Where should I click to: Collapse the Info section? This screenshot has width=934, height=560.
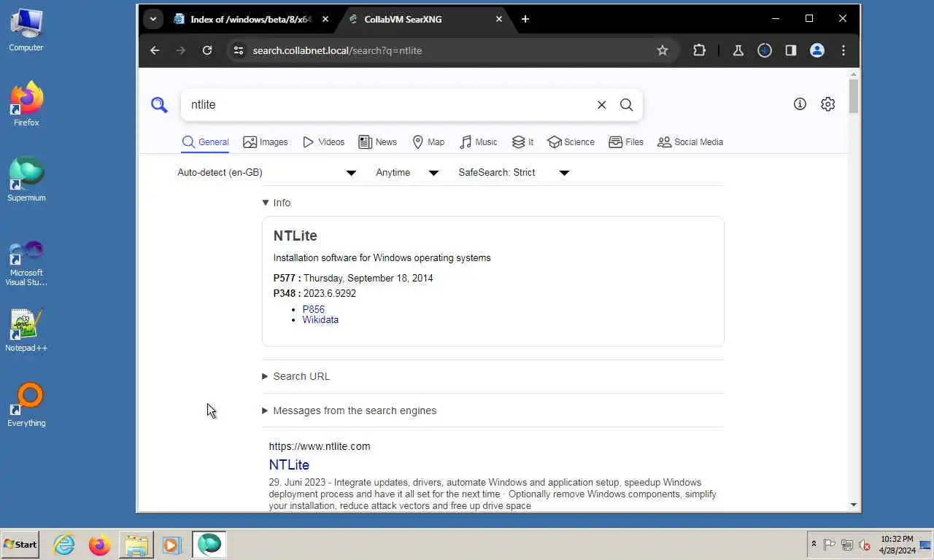pyautogui.click(x=277, y=203)
